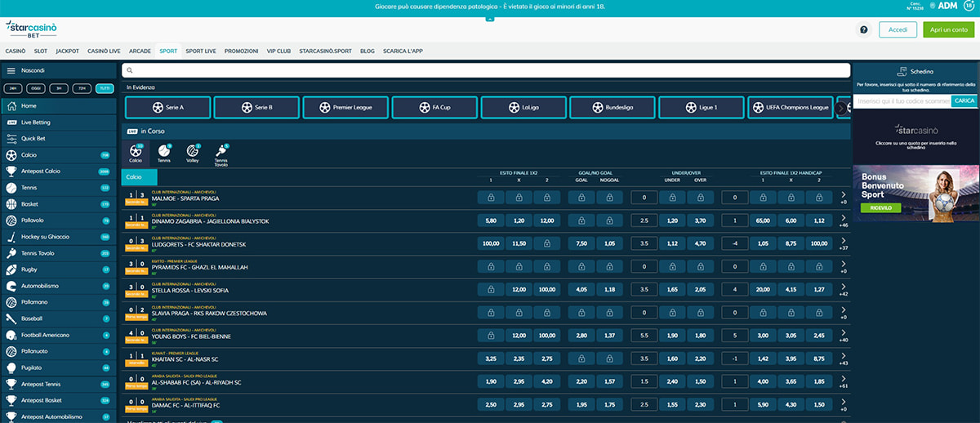Click the help question mark icon
Viewport: 980px width, 423px height.
click(x=864, y=29)
